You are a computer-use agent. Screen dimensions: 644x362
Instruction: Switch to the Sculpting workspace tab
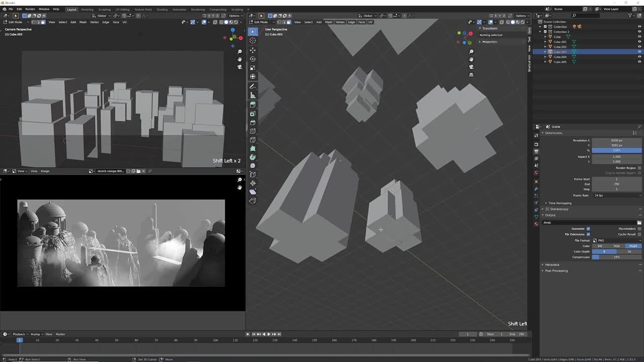tap(104, 9)
